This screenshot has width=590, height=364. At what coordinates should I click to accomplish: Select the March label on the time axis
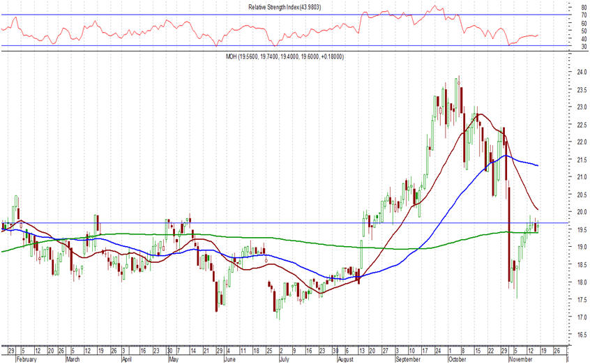tap(73, 360)
